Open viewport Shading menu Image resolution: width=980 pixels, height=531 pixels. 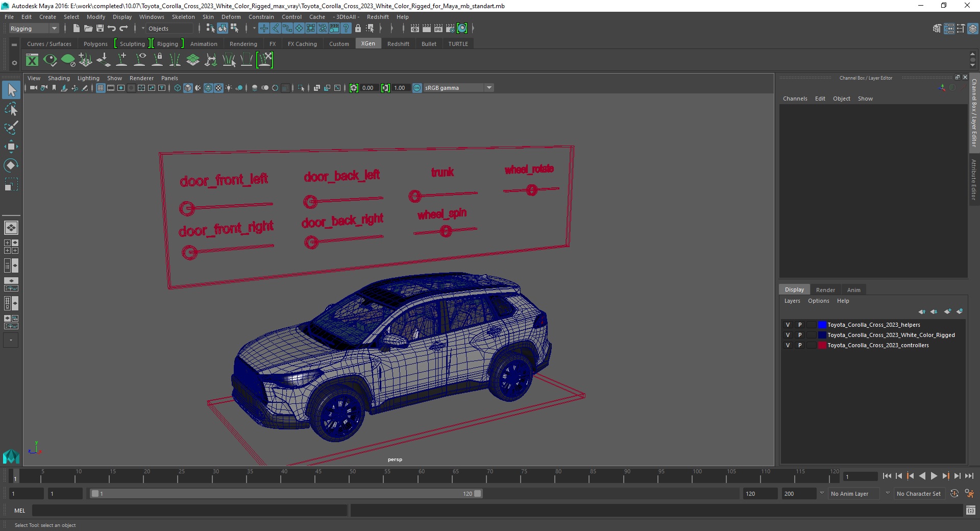click(x=59, y=78)
